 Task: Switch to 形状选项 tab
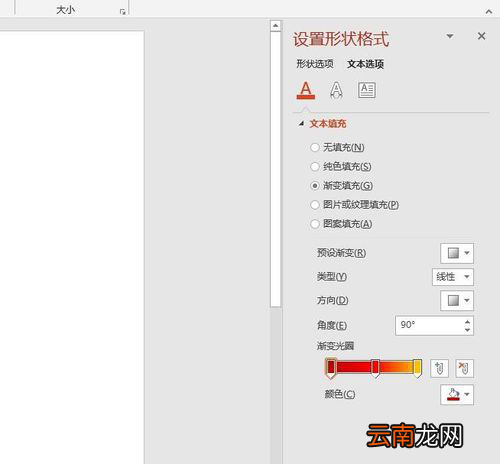[x=315, y=64]
